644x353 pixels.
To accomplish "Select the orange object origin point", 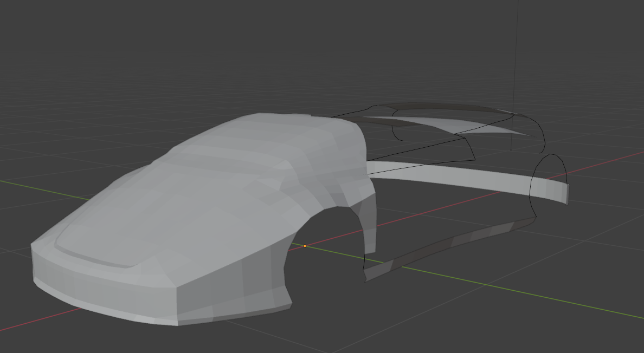I will pyautogui.click(x=305, y=246).
